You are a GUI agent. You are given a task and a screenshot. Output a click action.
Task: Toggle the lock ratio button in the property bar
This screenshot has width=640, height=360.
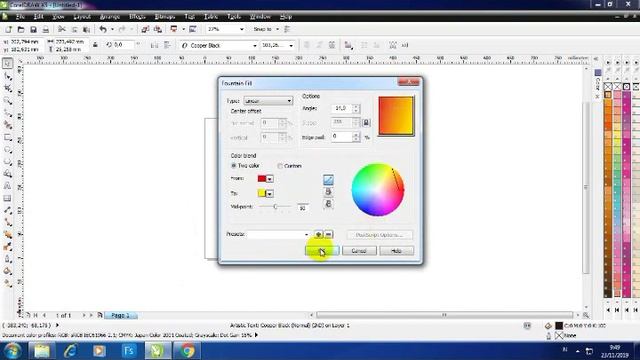[x=95, y=45]
